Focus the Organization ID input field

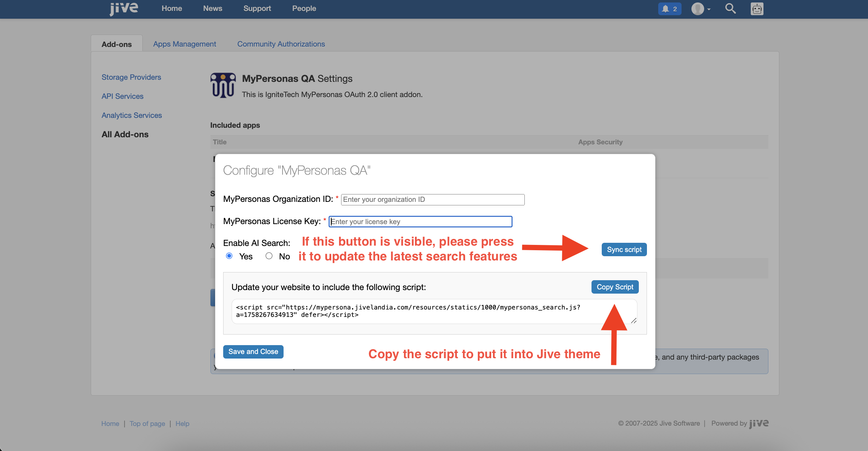(433, 199)
